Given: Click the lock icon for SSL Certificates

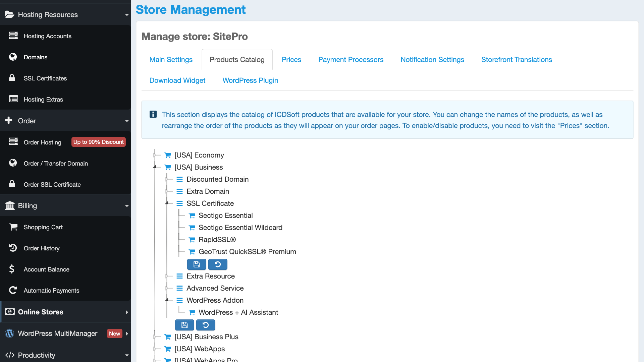Looking at the screenshot, I should (x=12, y=78).
